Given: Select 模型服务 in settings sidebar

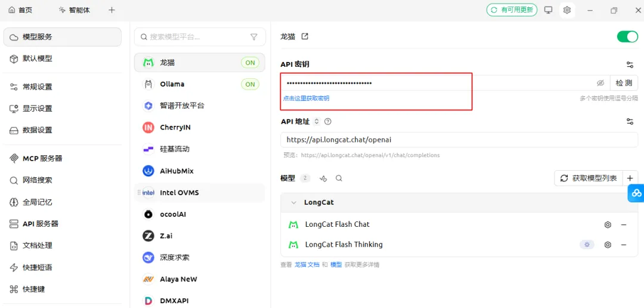Looking at the screenshot, I should [63, 37].
